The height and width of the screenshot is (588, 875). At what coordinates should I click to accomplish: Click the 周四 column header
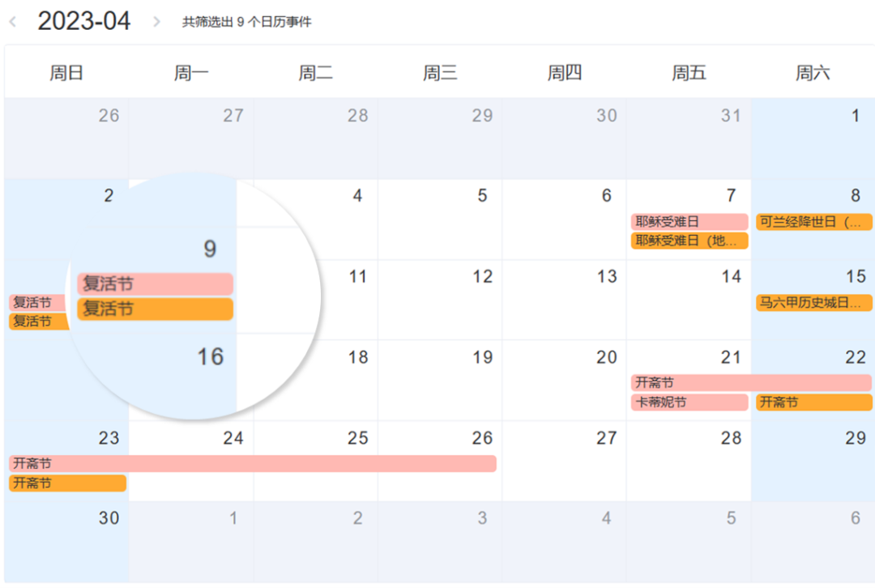[x=564, y=73]
